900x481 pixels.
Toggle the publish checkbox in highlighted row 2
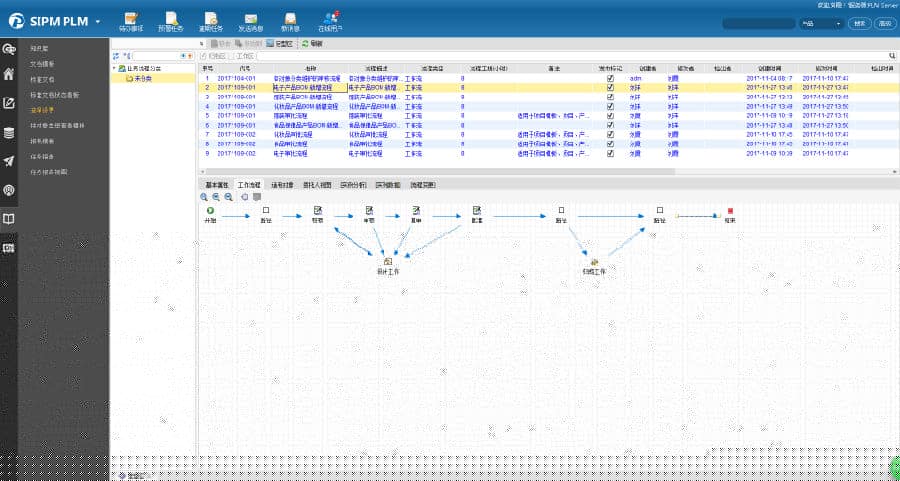[x=611, y=88]
